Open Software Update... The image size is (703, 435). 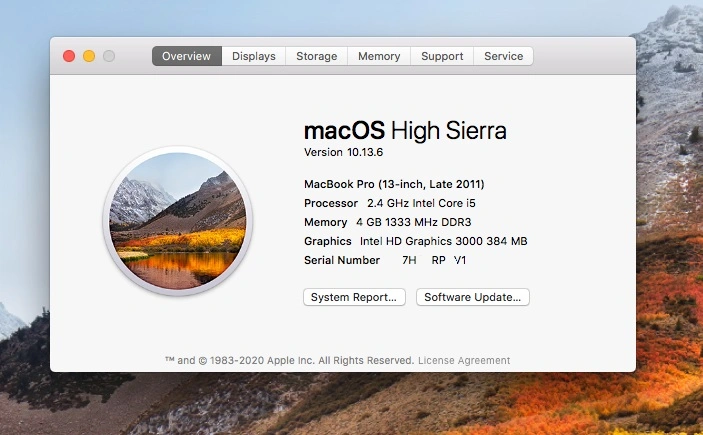(473, 297)
